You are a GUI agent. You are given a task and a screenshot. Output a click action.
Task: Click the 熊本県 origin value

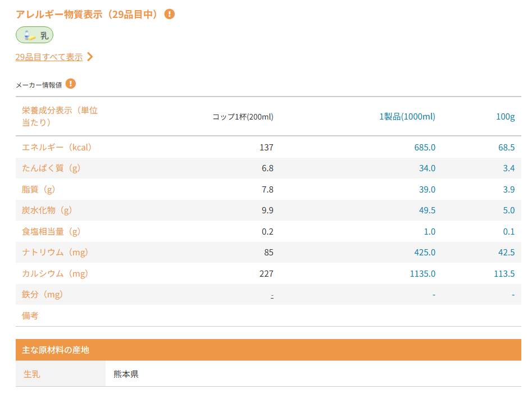coord(126,374)
